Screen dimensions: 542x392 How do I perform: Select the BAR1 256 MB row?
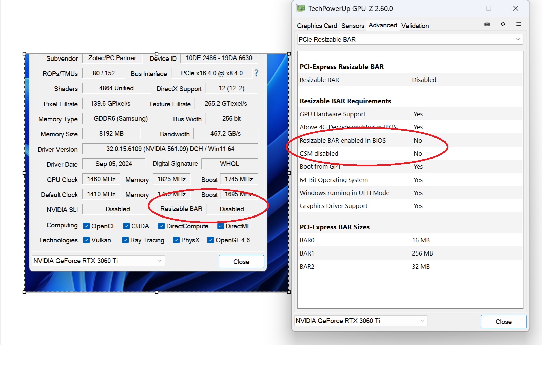(x=410, y=253)
